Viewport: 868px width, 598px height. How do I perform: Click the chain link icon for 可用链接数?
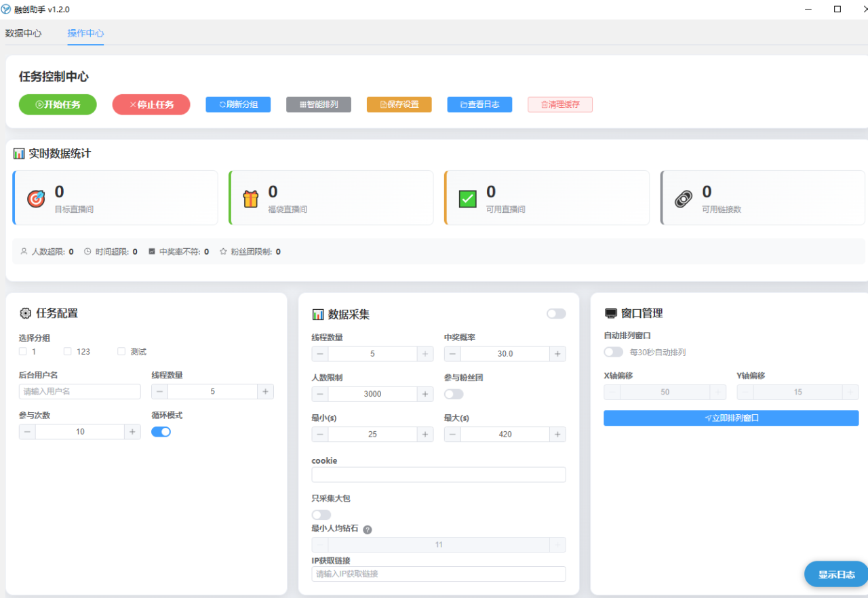[x=684, y=199]
